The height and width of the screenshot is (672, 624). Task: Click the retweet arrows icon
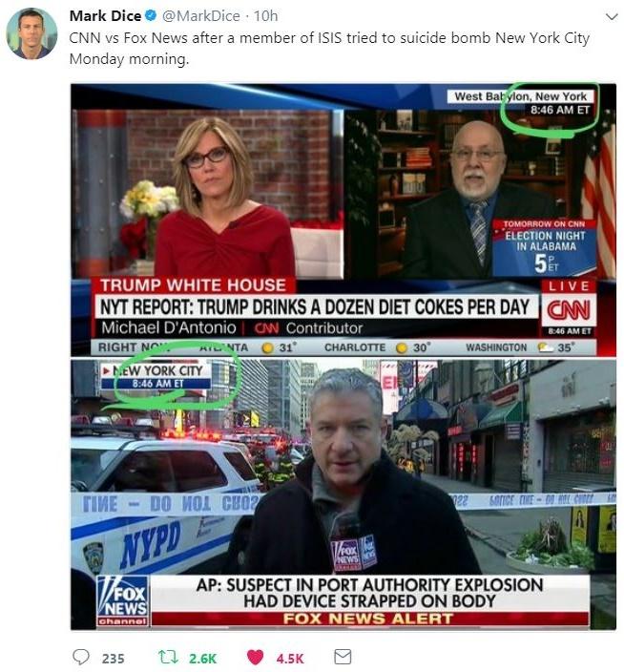(x=167, y=657)
